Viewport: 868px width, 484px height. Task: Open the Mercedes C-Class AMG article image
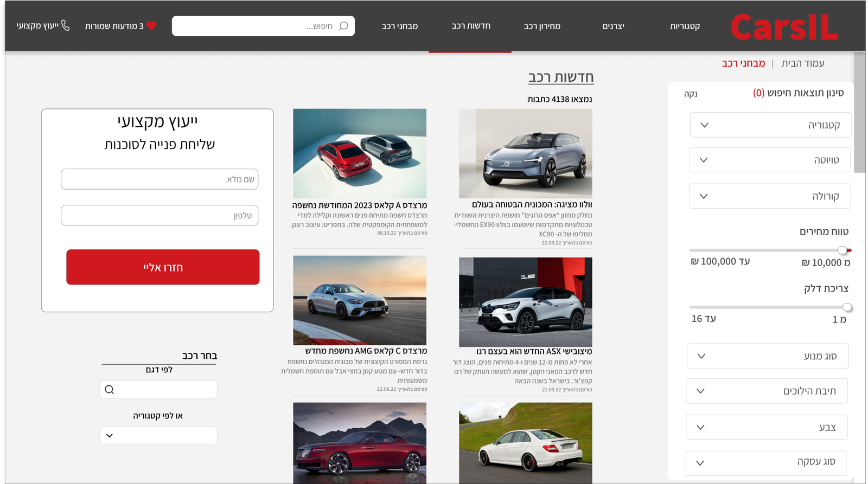click(360, 300)
